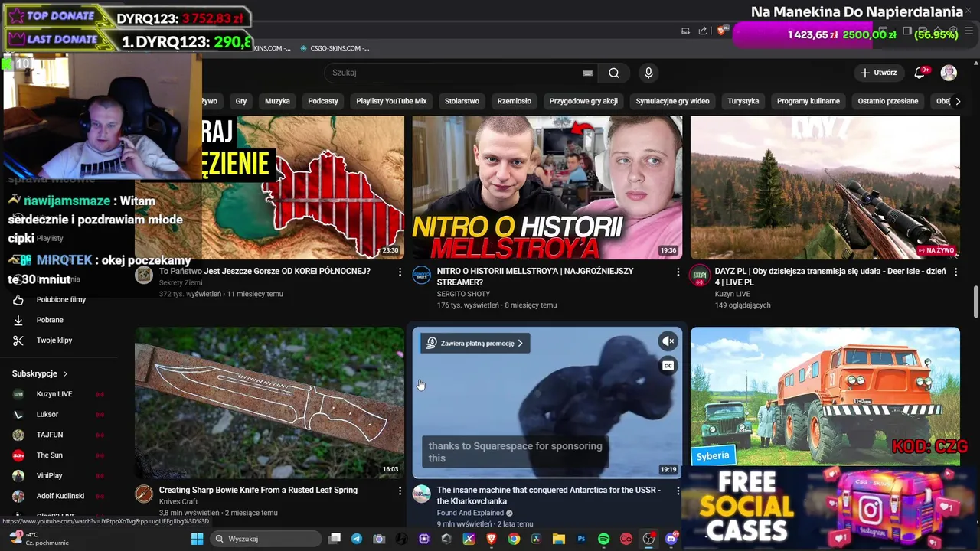Viewport: 980px width, 551px height.
Task: Unmute the Kharkovchanka video preview
Action: coord(668,341)
